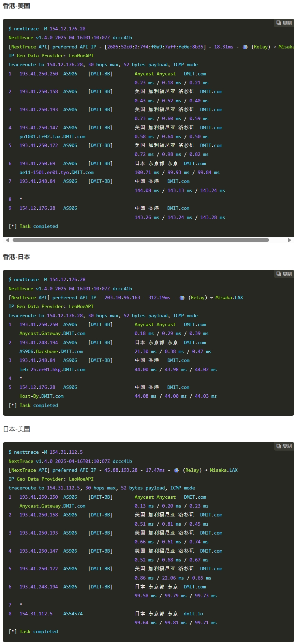Copy the 香港-美国 code block
297x644 pixels.
[x=284, y=23]
